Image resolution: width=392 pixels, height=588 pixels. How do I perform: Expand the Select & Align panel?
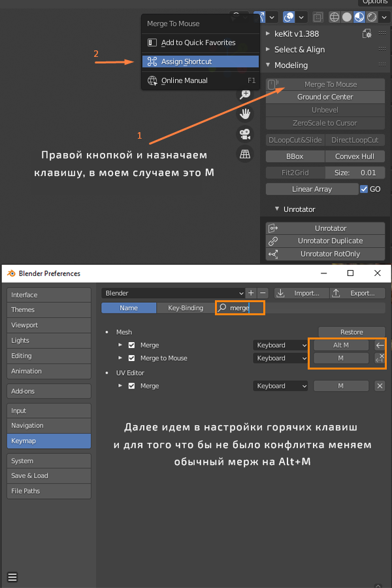point(268,49)
